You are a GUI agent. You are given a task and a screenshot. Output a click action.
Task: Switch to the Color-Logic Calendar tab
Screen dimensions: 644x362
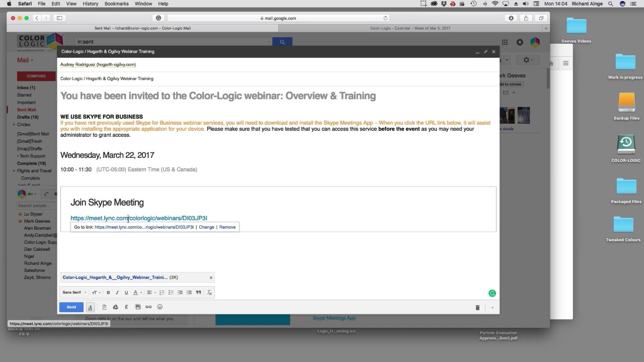(x=410, y=29)
